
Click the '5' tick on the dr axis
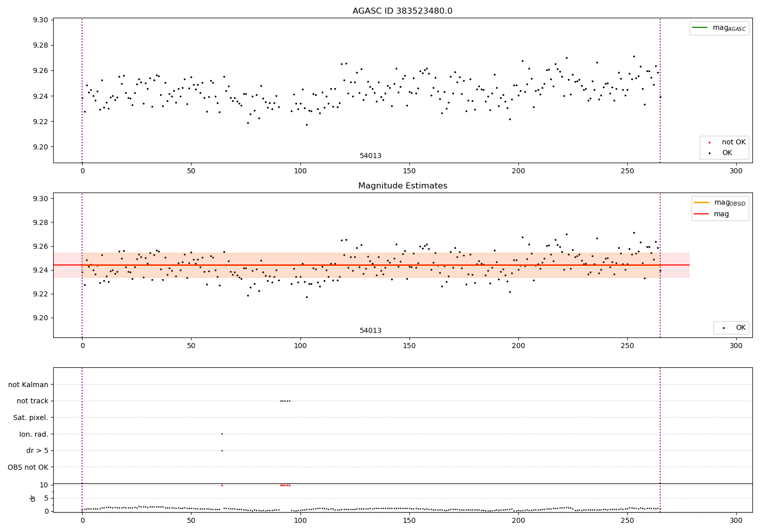click(46, 498)
